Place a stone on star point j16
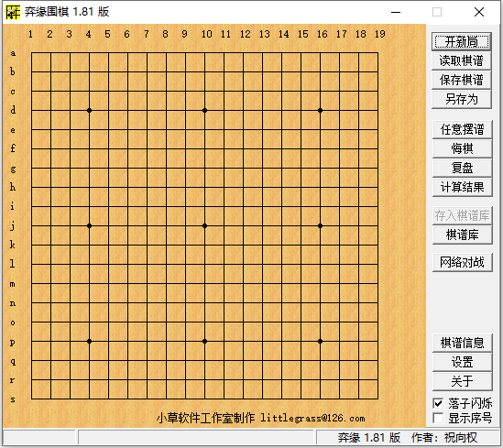Viewport: 503px width, 448px height. pos(320,225)
